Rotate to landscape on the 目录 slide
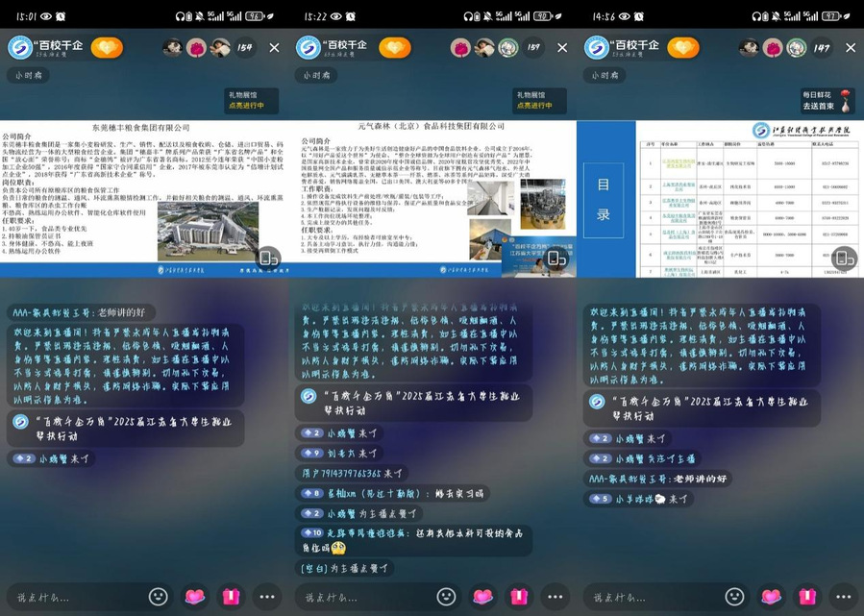Viewport: 864px width, 616px height. point(844,258)
